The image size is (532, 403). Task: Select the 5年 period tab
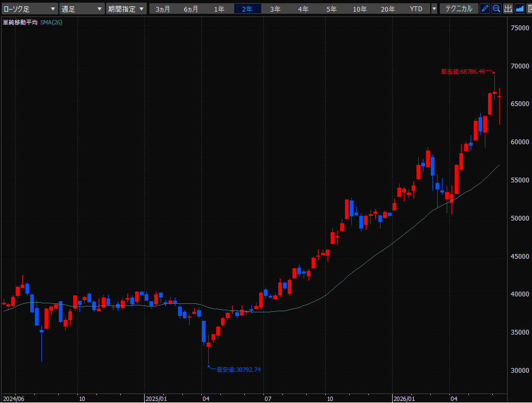[x=332, y=9]
